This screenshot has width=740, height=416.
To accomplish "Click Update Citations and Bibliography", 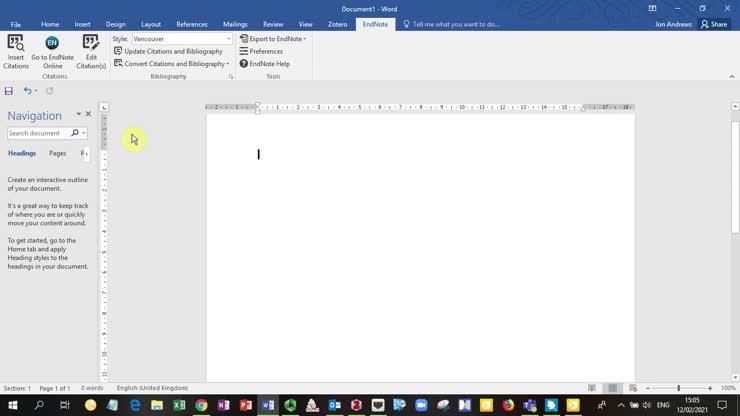I will [x=168, y=51].
